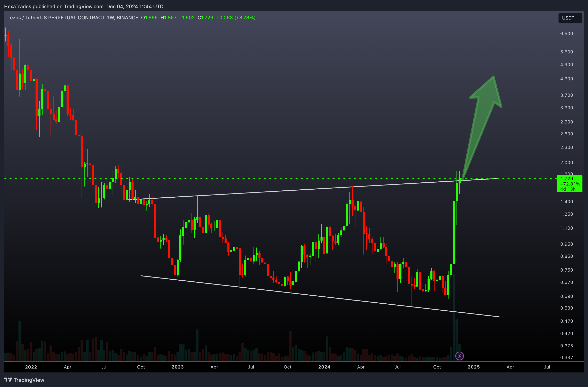Click the TradingView logo at bottom left
588x387 pixels.
[x=24, y=380]
